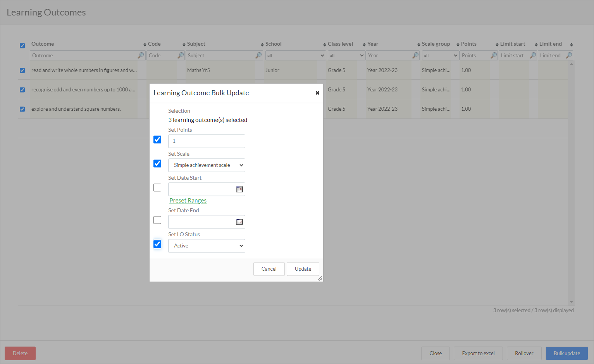Uncheck the Set LO Status checkbox
The image size is (594, 364).
pos(157,244)
